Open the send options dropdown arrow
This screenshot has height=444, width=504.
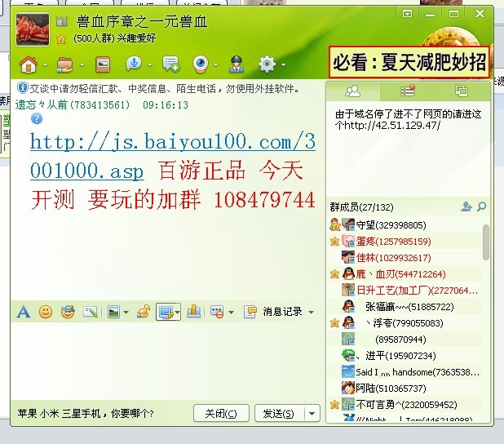[x=312, y=413]
